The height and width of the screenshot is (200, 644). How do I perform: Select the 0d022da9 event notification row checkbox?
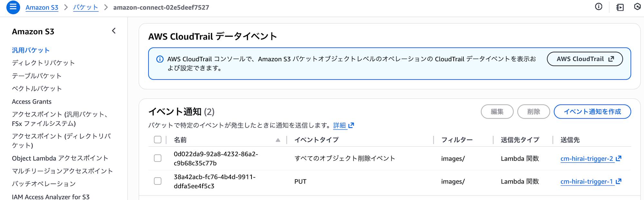(x=157, y=158)
